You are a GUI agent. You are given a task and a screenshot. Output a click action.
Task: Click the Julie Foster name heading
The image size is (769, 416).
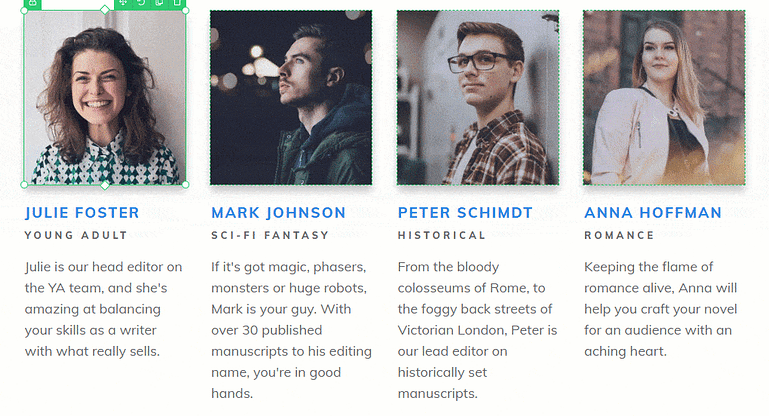pyautogui.click(x=82, y=213)
